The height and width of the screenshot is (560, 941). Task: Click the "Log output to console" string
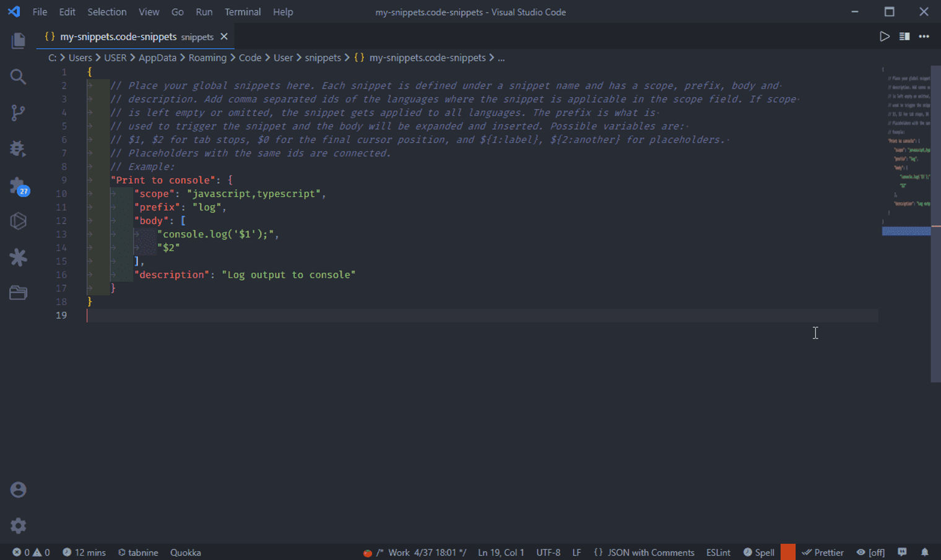point(288,275)
